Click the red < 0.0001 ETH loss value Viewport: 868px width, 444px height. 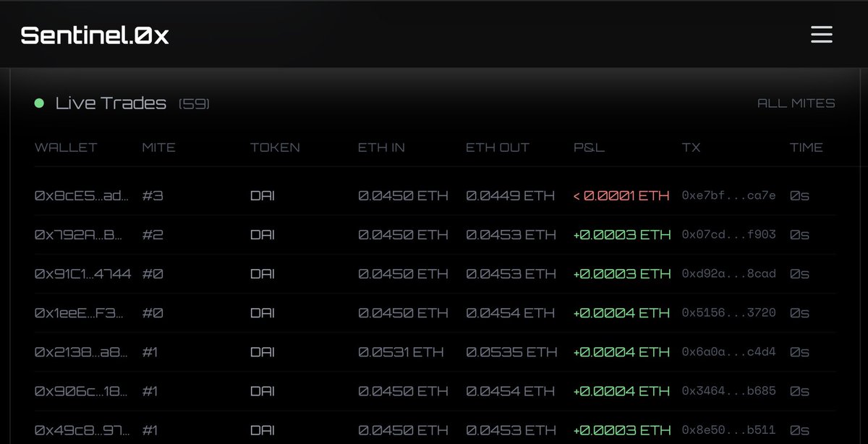click(x=621, y=196)
